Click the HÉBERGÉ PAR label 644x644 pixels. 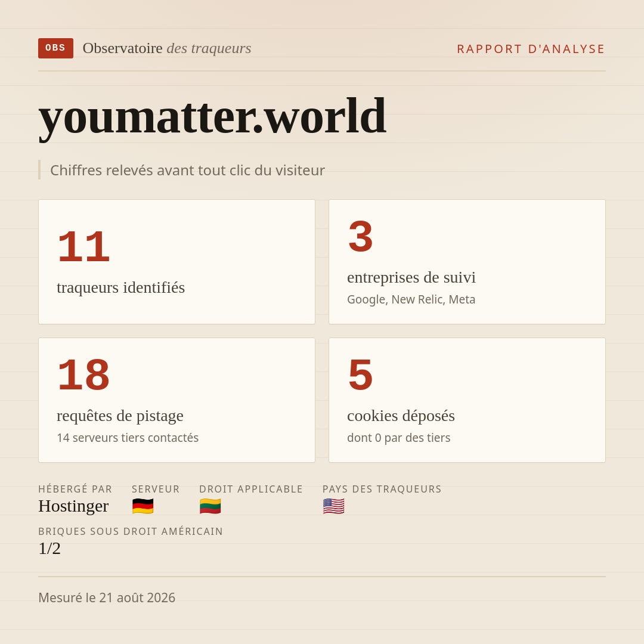75,489
